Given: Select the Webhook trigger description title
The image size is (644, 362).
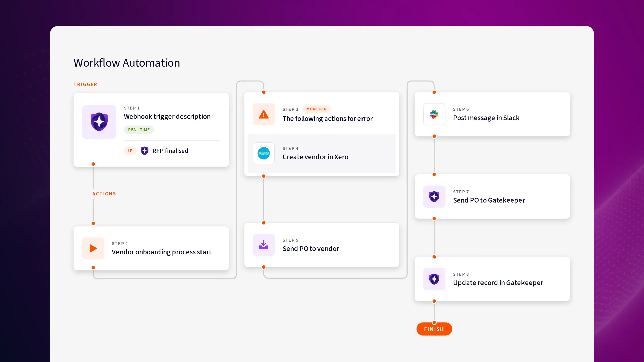Looking at the screenshot, I should pos(167,117).
